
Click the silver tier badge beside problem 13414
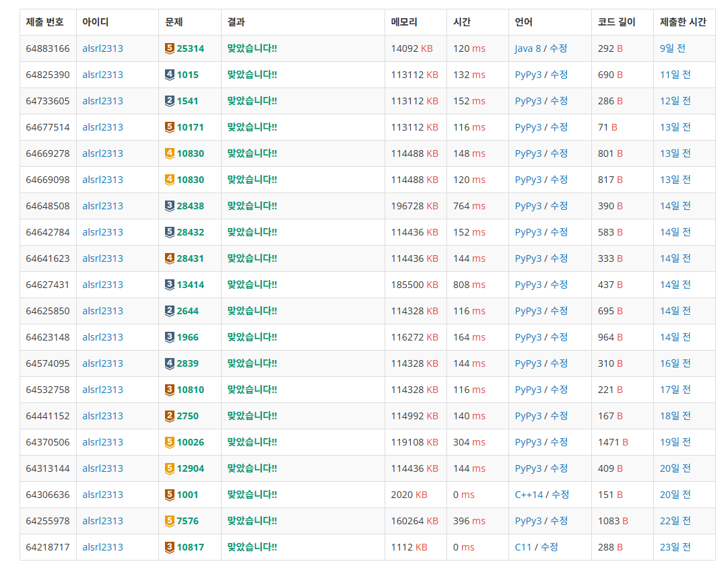click(170, 285)
